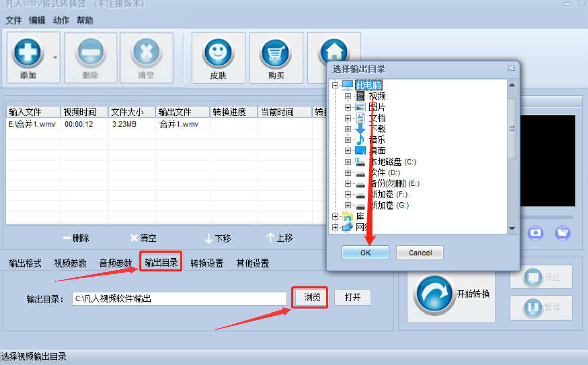Expand the 下载 folder node

348,129
